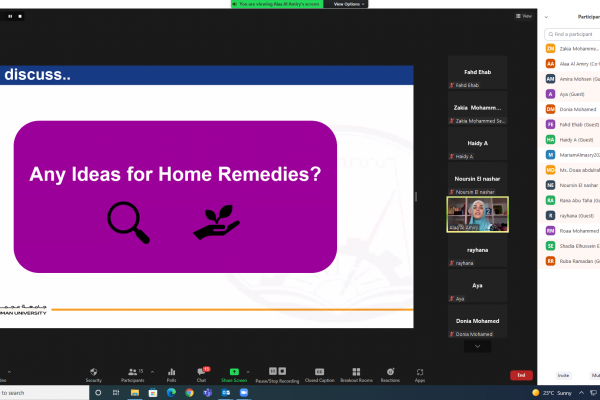The width and height of the screenshot is (600, 400).
Task: Open the View Options dropdown
Action: (x=350, y=4)
